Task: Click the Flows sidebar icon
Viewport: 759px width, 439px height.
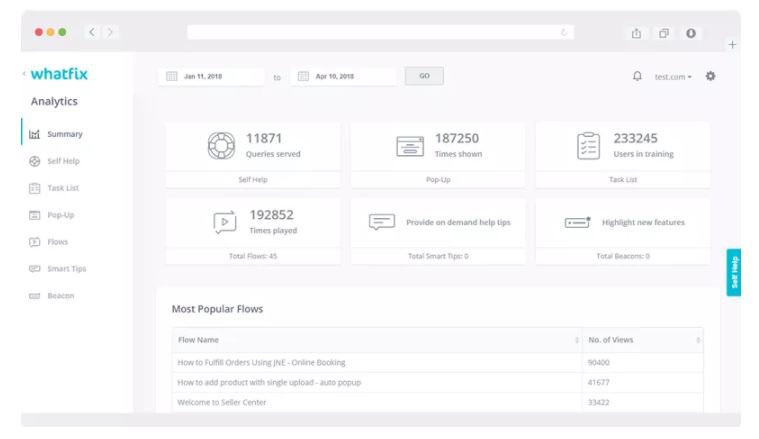Action: tap(34, 242)
